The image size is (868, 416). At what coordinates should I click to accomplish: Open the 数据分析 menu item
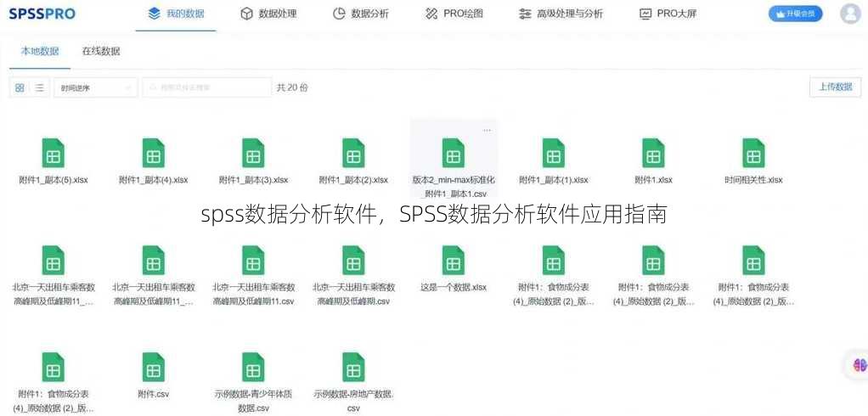pos(360,14)
